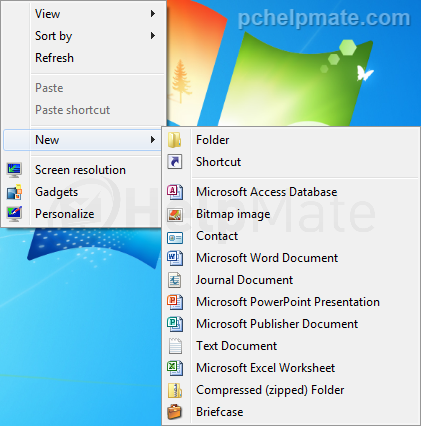Click the Bitmap image icon

175,214
